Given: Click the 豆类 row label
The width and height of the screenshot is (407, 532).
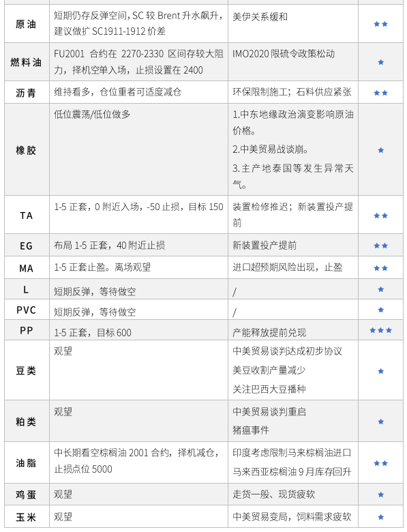Looking at the screenshot, I should [27, 370].
